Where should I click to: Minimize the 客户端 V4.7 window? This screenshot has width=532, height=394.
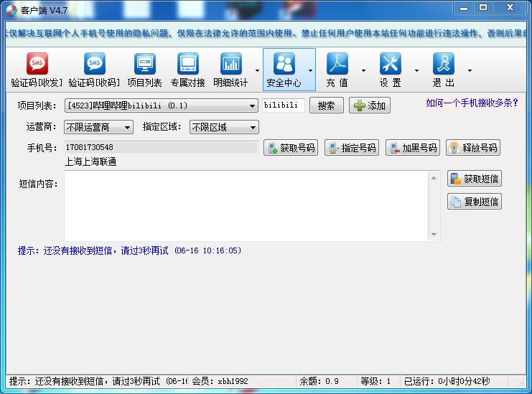point(464,8)
